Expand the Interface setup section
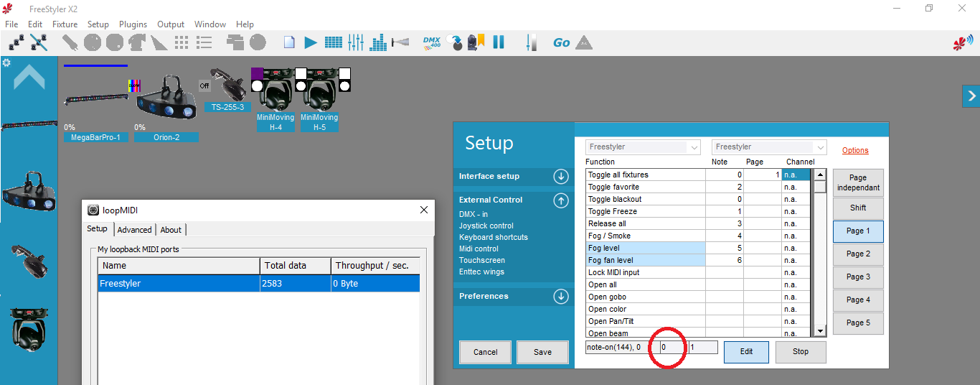 pos(561,177)
